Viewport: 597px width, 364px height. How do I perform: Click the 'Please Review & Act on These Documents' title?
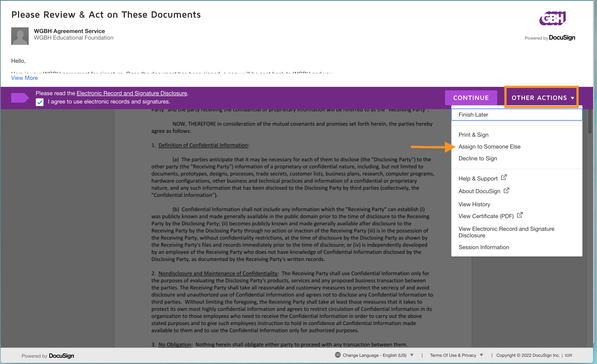(x=106, y=15)
